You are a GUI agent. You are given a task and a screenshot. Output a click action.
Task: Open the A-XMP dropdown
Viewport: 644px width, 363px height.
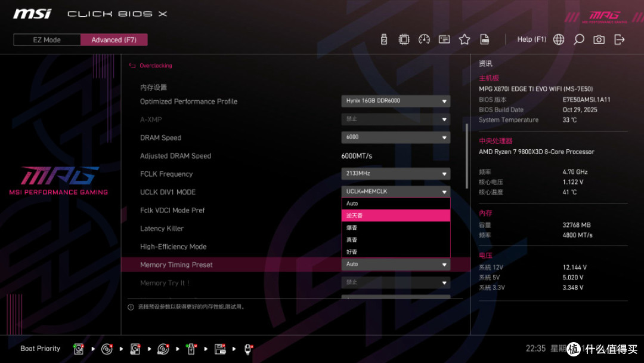pos(395,119)
